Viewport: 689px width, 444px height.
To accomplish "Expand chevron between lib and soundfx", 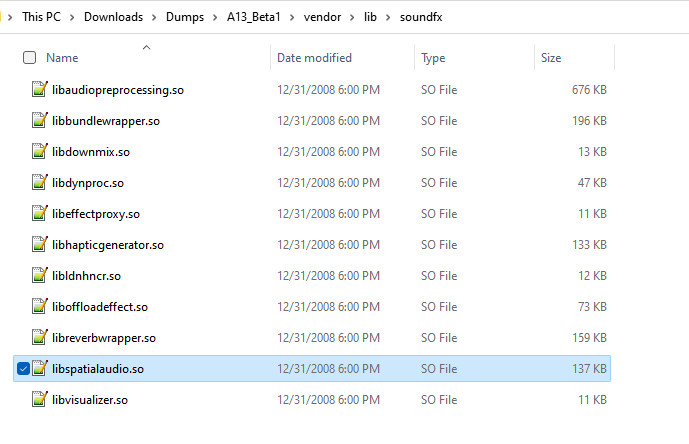I will tap(388, 17).
